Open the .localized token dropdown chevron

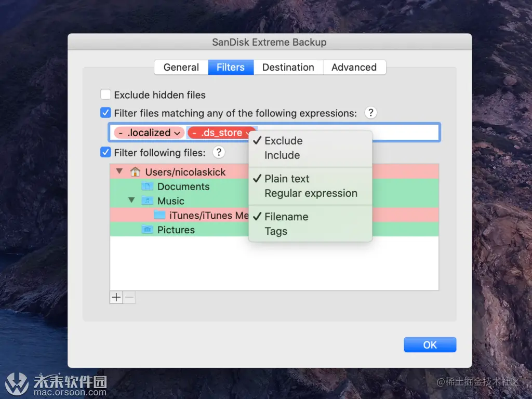[x=177, y=133]
